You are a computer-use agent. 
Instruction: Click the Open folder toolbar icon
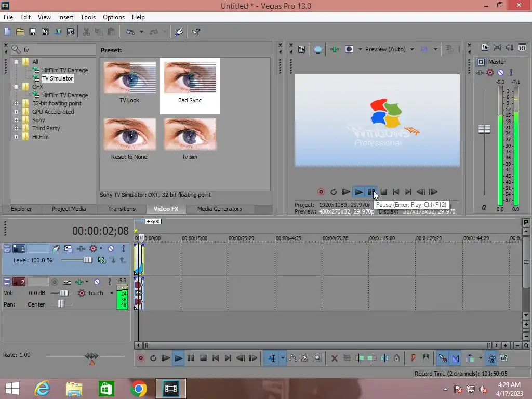pos(20,32)
